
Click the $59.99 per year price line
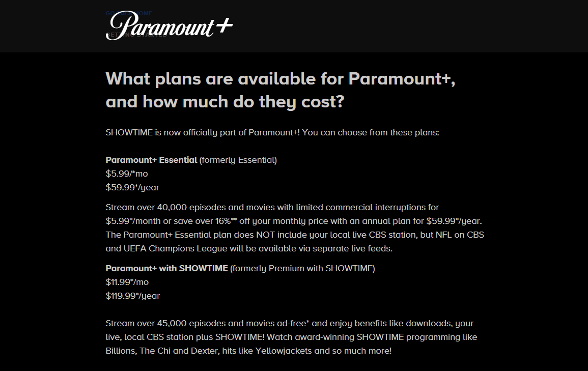pos(132,187)
